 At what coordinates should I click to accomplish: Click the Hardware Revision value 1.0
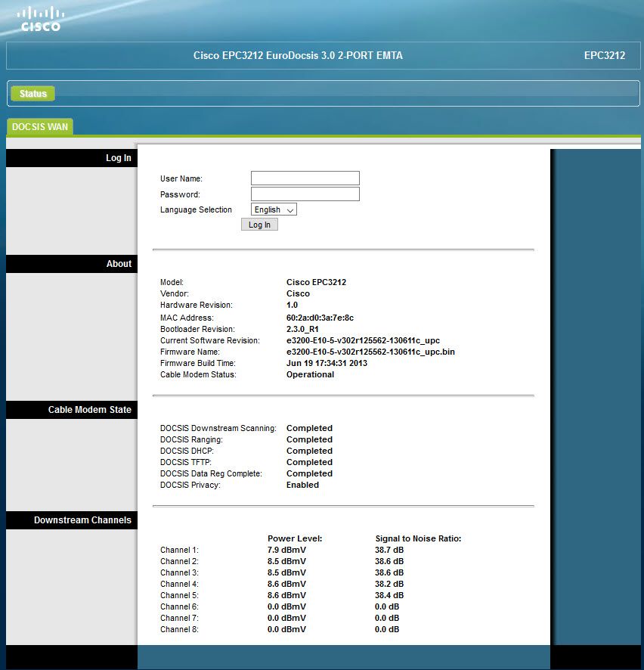pyautogui.click(x=292, y=305)
